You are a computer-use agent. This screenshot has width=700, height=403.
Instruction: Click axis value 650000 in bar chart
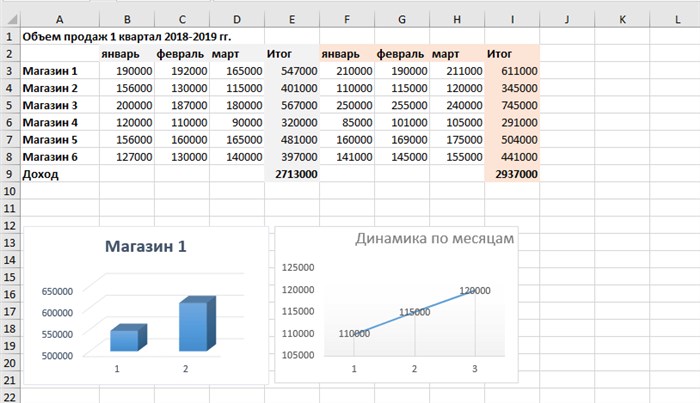57,291
